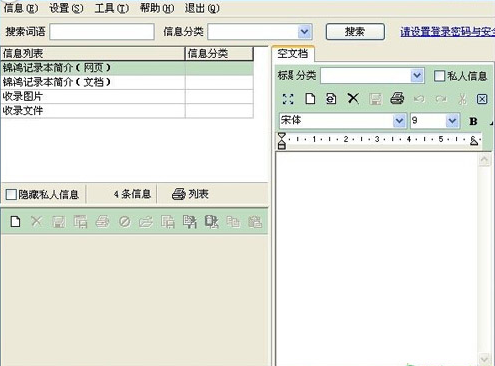Viewport: 495px width, 366px height.
Task: Click the scissors cut icon in the editor toolbar
Action: tap(462, 99)
